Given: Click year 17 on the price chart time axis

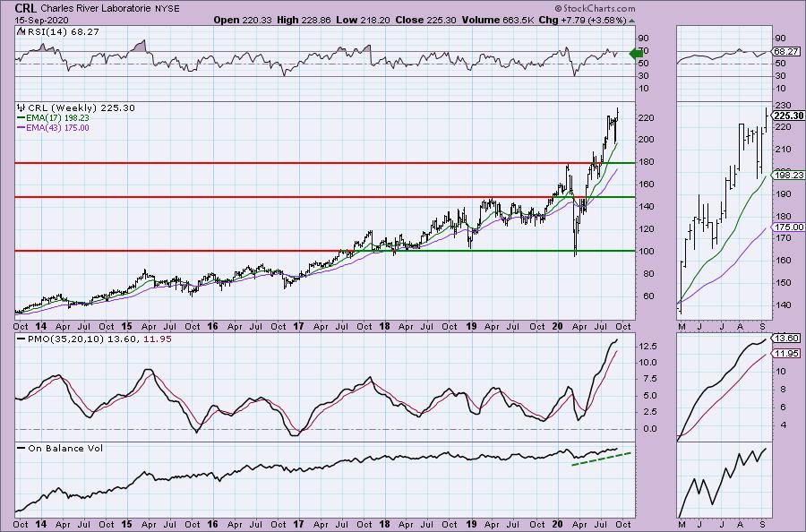Looking at the screenshot, I should click(298, 326).
